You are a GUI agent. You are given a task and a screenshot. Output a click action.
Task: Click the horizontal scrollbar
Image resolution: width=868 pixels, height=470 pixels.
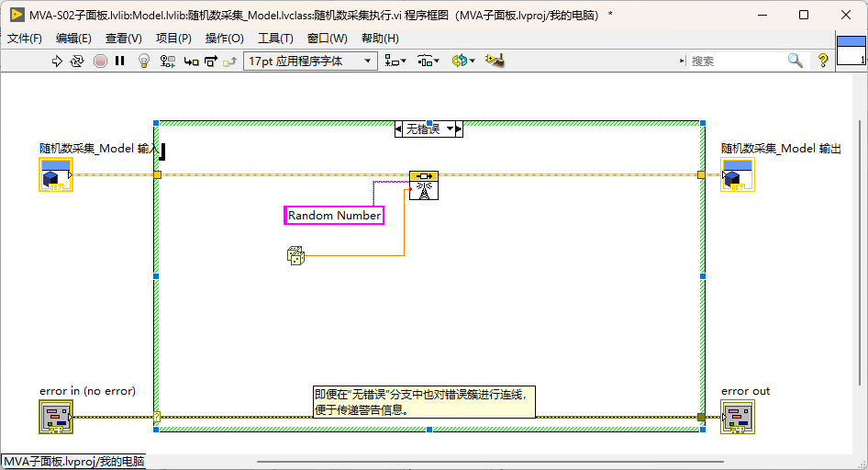490,461
